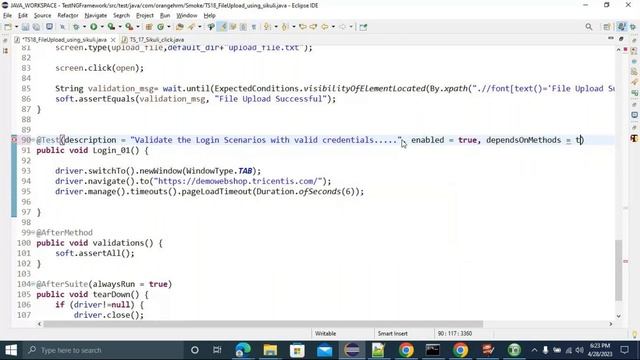Click the Writable status bar field
640x360 pixels.
pos(325,333)
